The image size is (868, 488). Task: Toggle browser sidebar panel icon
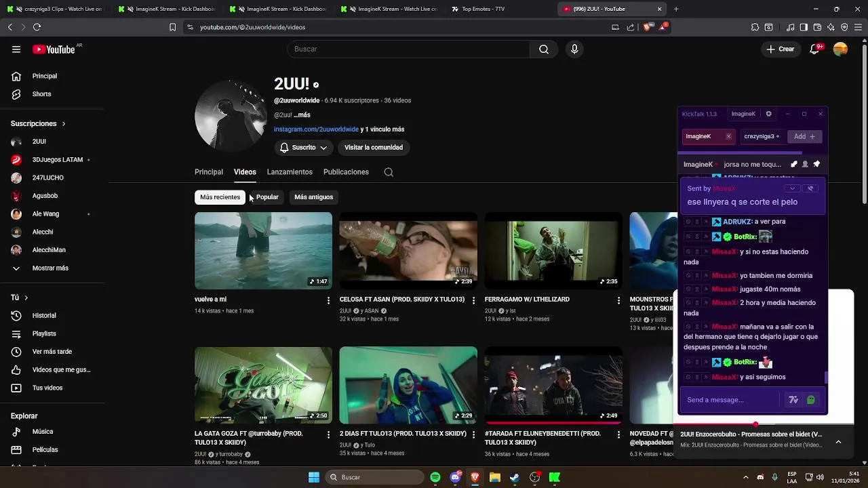coord(804,27)
